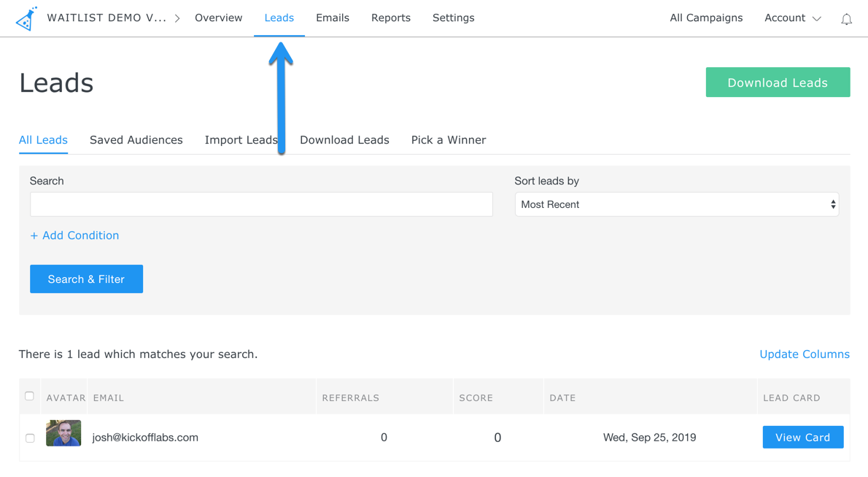The height and width of the screenshot is (477, 868).
Task: Click the Search & Filter button
Action: [86, 279]
